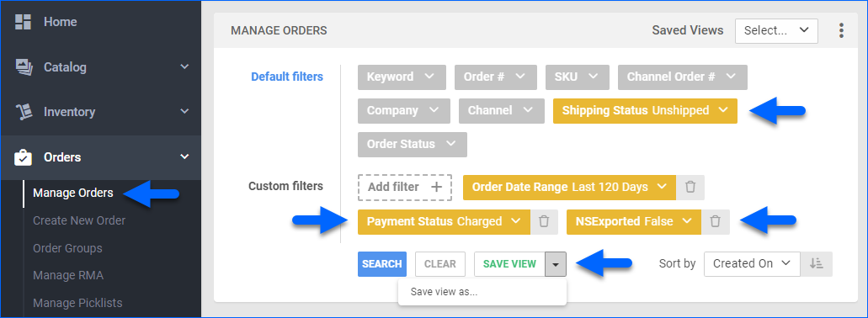
Task: Open the Saved Views select dropdown
Action: point(776,31)
